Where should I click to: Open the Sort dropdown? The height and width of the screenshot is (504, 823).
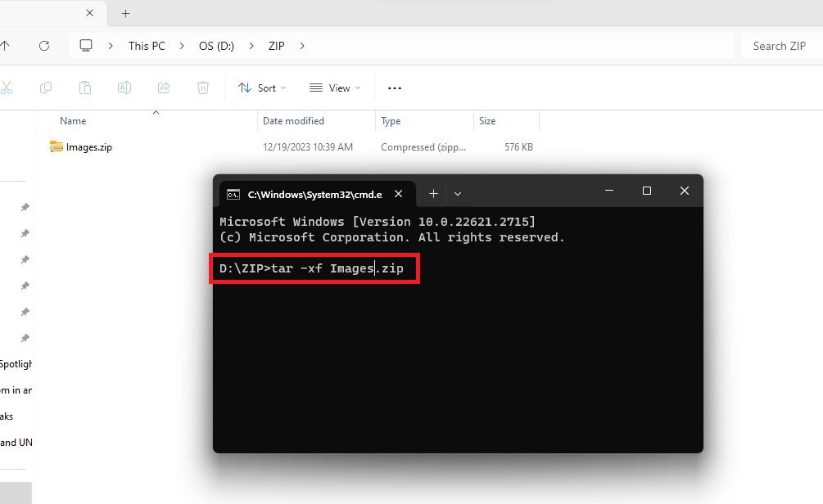[261, 88]
